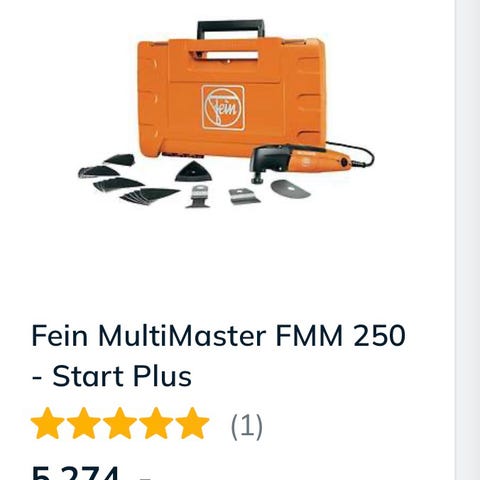Click the black handle of the case

(231, 29)
